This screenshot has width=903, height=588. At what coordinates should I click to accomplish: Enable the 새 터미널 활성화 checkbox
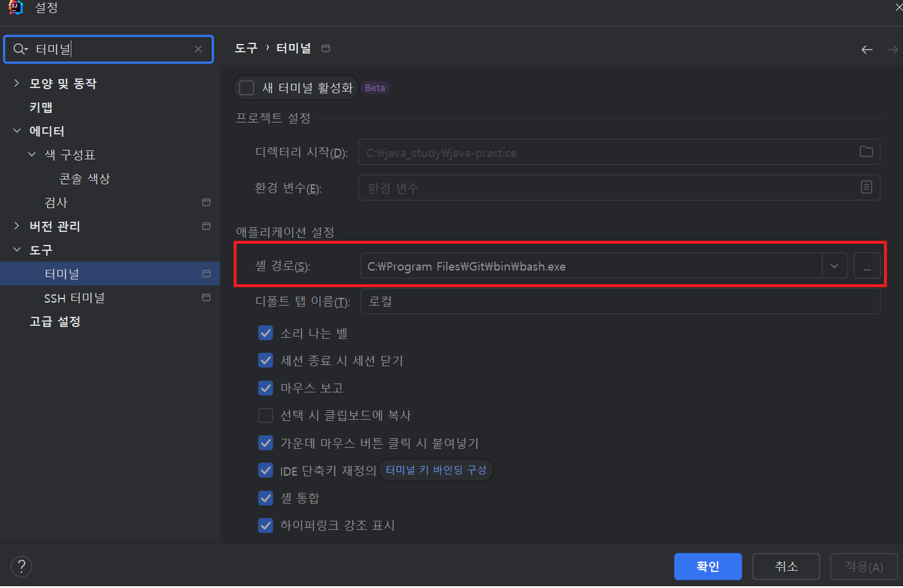coord(246,88)
